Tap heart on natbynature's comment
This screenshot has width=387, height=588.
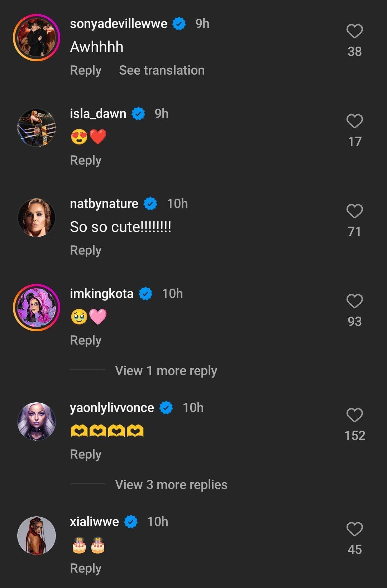coord(354,212)
